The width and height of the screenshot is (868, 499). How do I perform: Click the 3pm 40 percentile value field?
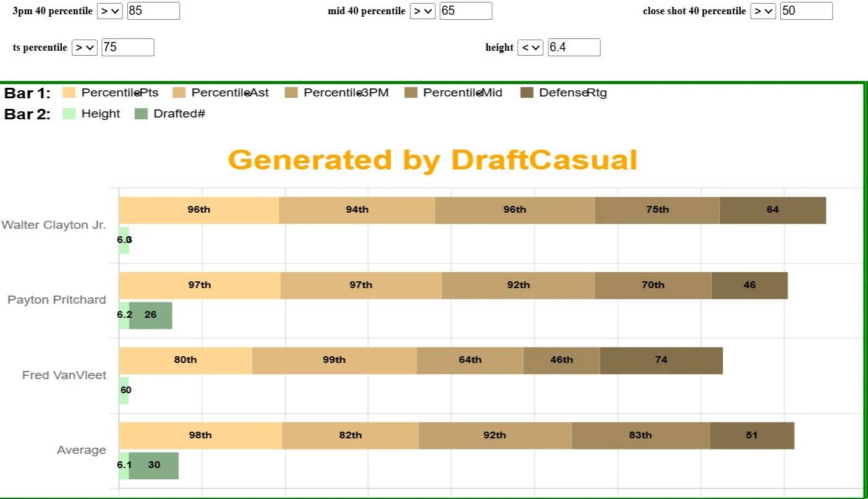tap(153, 11)
